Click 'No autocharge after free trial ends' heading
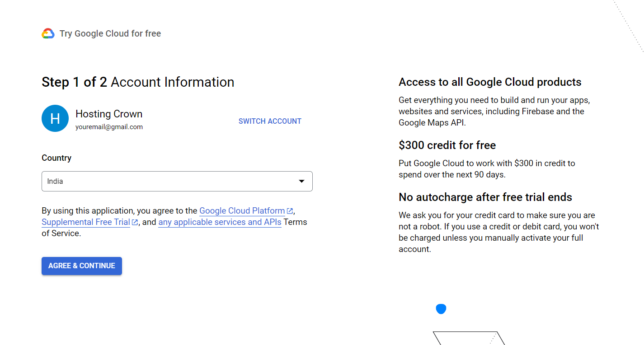Viewport: 644px width, 345px height. (485, 197)
